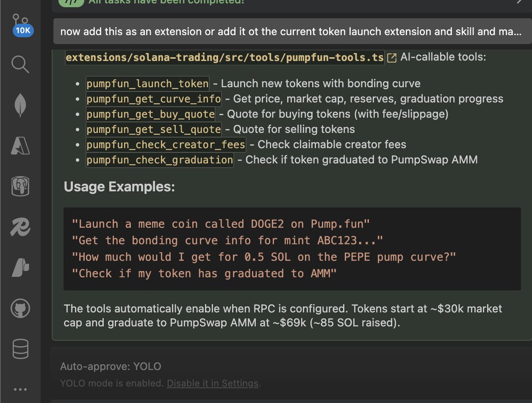This screenshot has width=532, height=403.
Task: Click 'Check if token graduated to PumpSwap AMM' description
Action: (x=361, y=160)
